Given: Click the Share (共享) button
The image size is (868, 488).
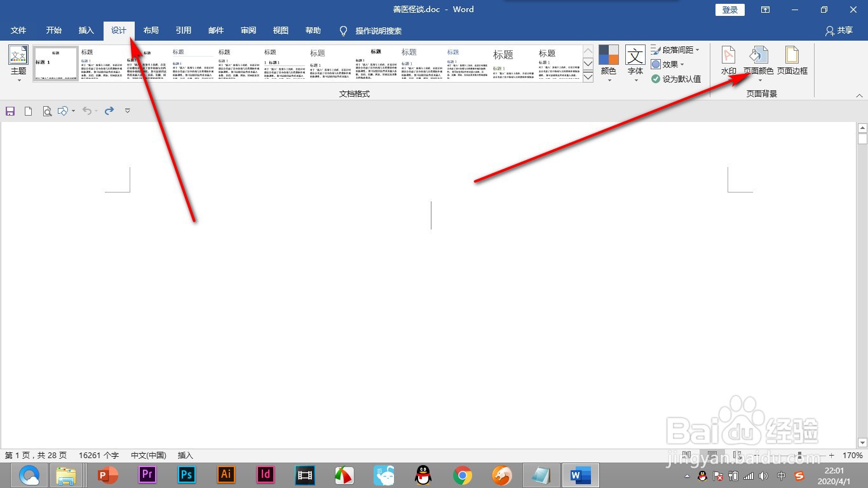Looking at the screenshot, I should pyautogui.click(x=839, y=30).
